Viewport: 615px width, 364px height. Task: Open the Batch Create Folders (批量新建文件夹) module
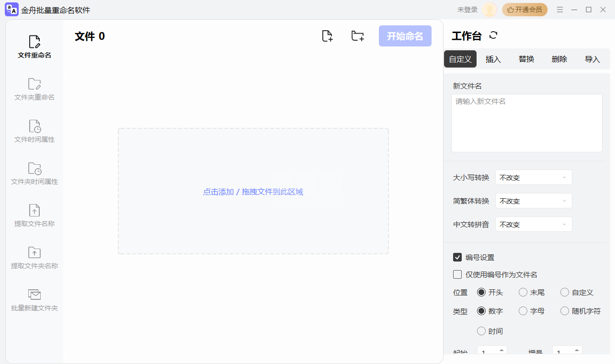34,300
